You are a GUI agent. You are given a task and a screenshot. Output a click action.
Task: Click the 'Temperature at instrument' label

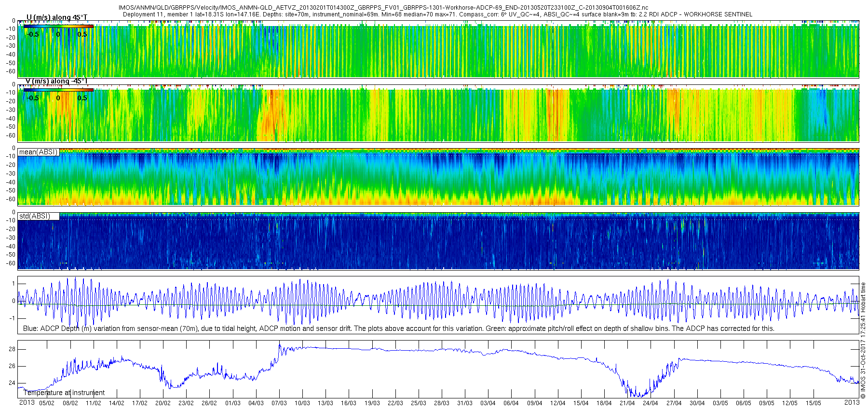coord(64,393)
